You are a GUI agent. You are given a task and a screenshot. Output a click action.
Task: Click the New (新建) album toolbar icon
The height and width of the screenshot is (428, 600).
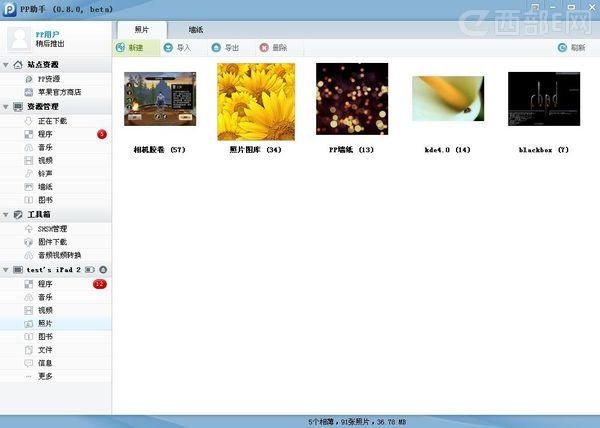pos(121,48)
